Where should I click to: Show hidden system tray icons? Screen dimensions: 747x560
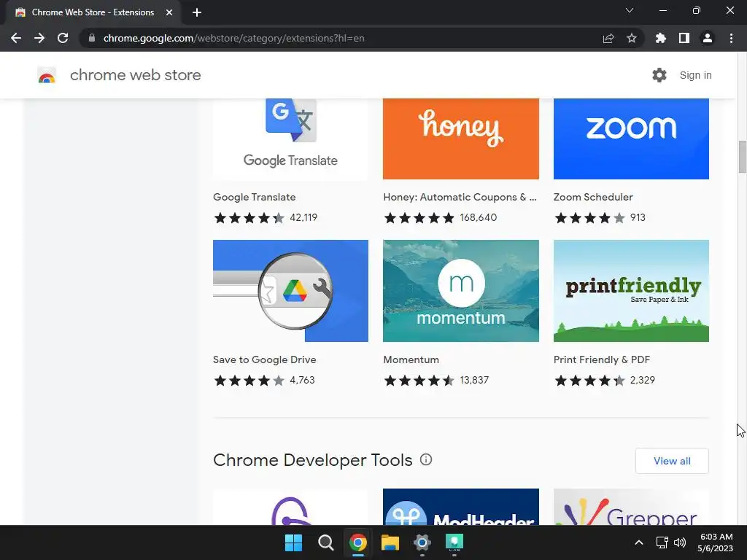point(639,542)
